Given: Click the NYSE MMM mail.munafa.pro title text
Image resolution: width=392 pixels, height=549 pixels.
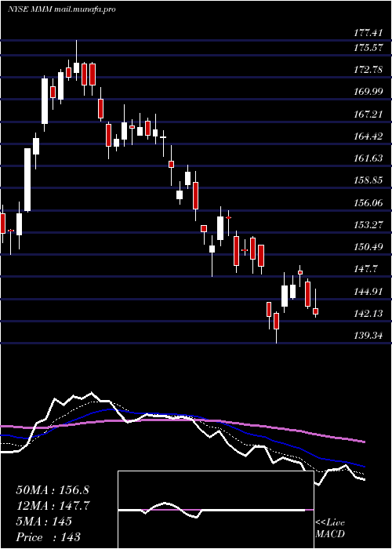Looking at the screenshot, I should [x=62, y=9].
